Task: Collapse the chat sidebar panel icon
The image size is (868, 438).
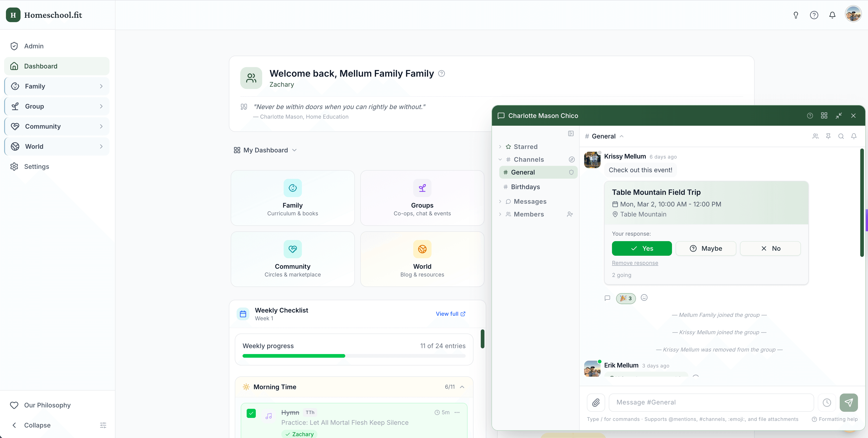Action: [x=571, y=133]
